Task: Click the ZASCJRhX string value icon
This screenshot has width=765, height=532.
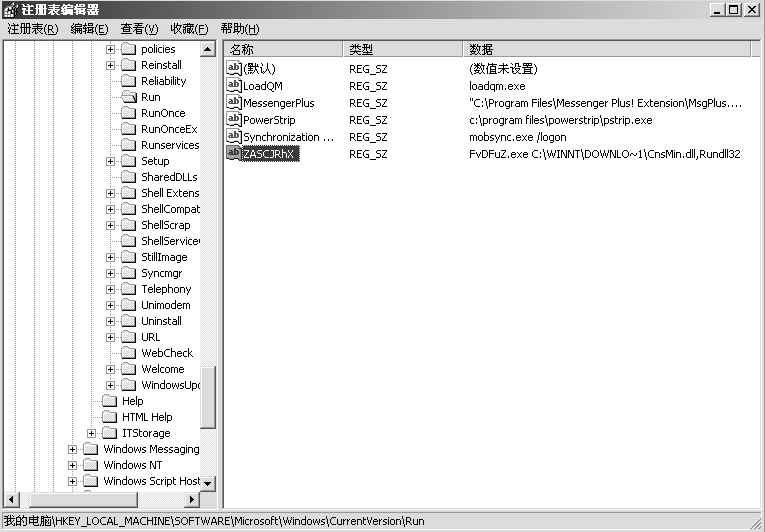Action: (234, 154)
